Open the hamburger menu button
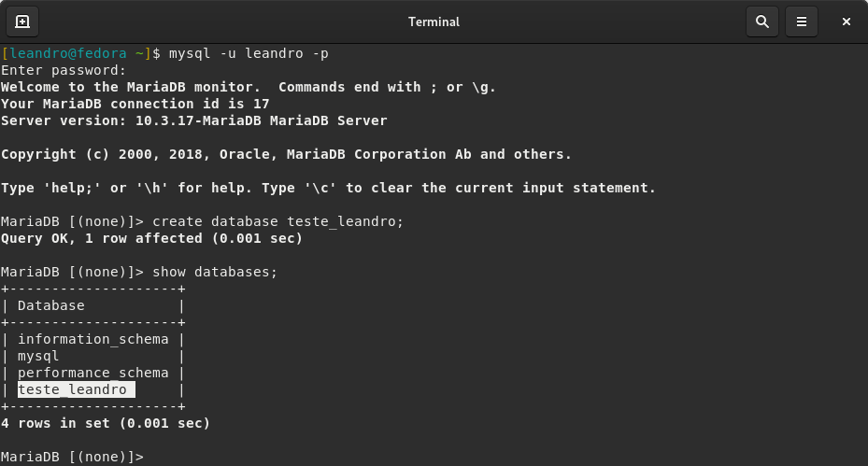This screenshot has width=868, height=466. point(802,21)
